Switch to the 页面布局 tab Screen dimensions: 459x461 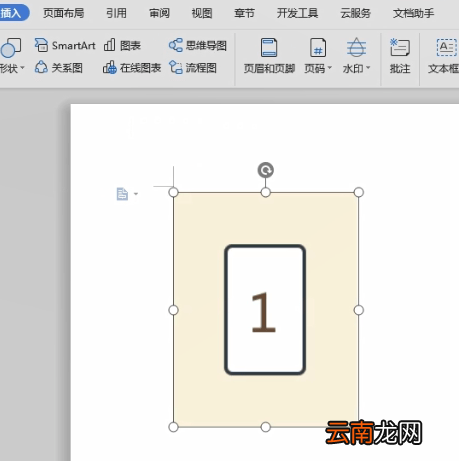[63, 13]
